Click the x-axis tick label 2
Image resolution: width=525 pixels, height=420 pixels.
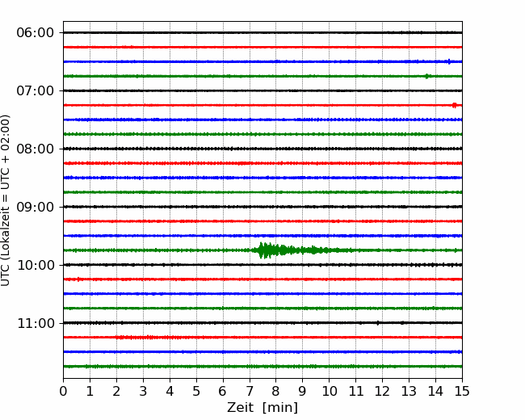coord(116,391)
